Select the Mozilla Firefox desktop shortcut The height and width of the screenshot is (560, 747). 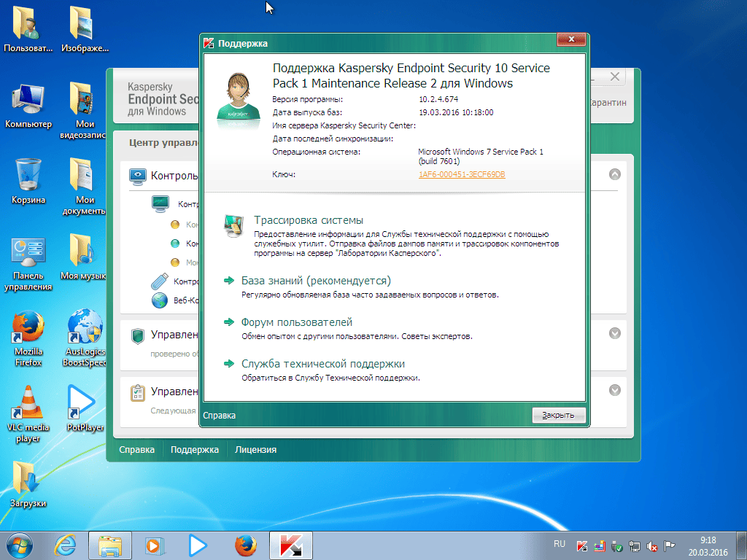(x=28, y=338)
